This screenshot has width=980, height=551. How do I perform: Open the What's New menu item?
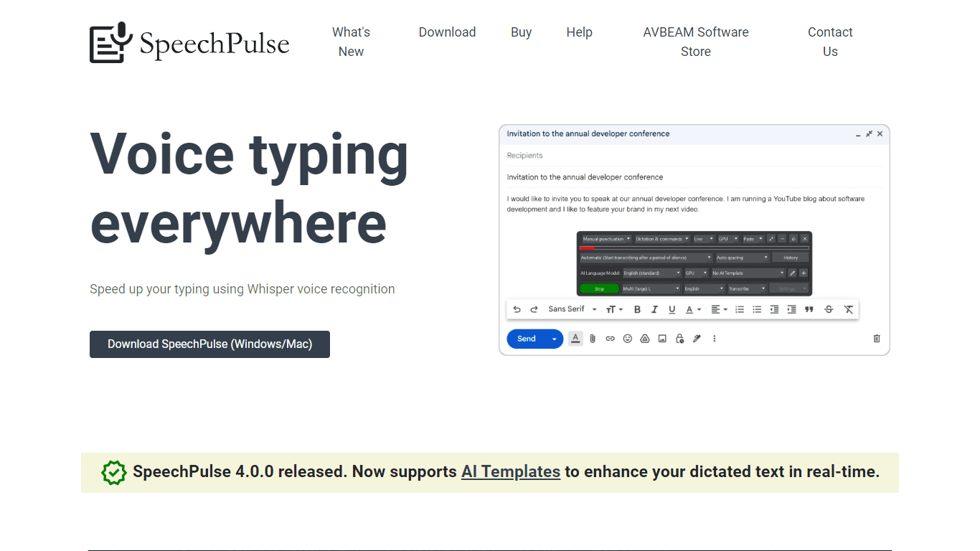(351, 42)
